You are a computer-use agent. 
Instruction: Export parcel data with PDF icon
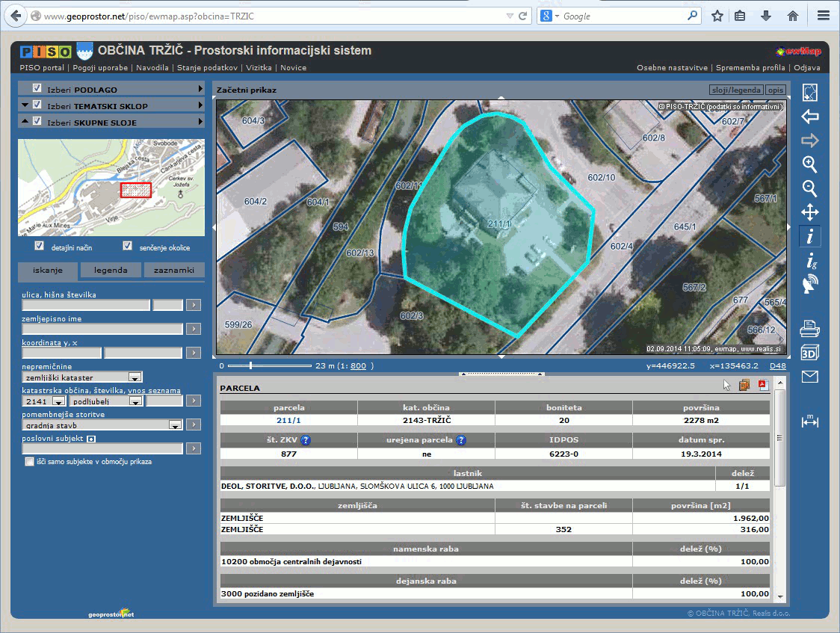[764, 386]
